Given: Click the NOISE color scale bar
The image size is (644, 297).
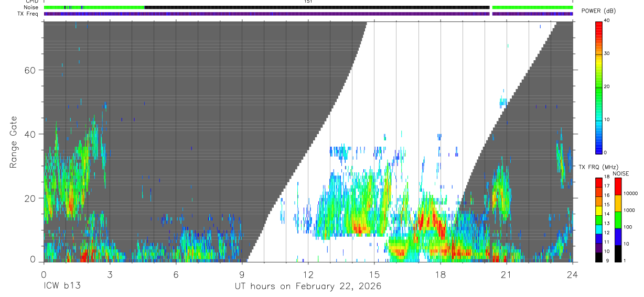Looking at the screenshot, I should point(618,220).
